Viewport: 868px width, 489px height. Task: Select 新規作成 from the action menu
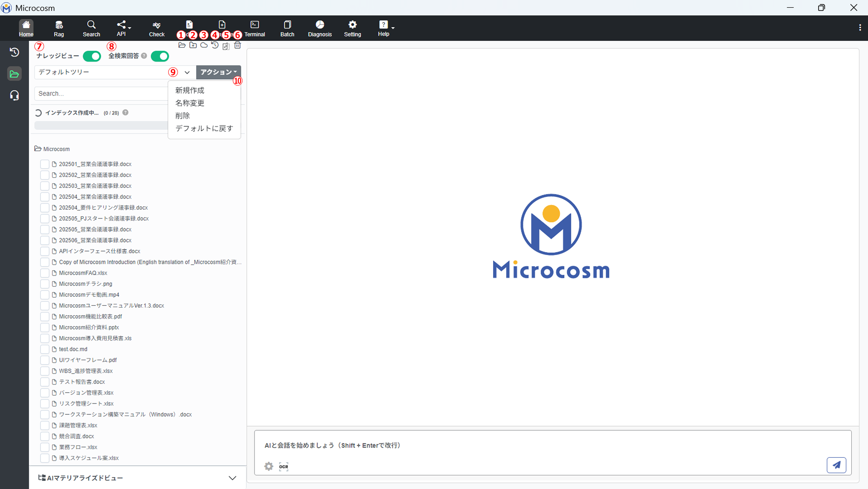190,90
